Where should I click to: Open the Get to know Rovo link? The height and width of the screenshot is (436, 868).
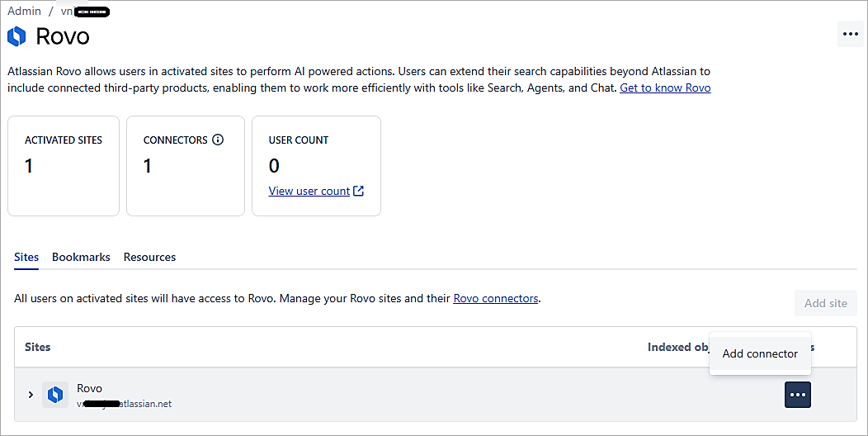[665, 88]
